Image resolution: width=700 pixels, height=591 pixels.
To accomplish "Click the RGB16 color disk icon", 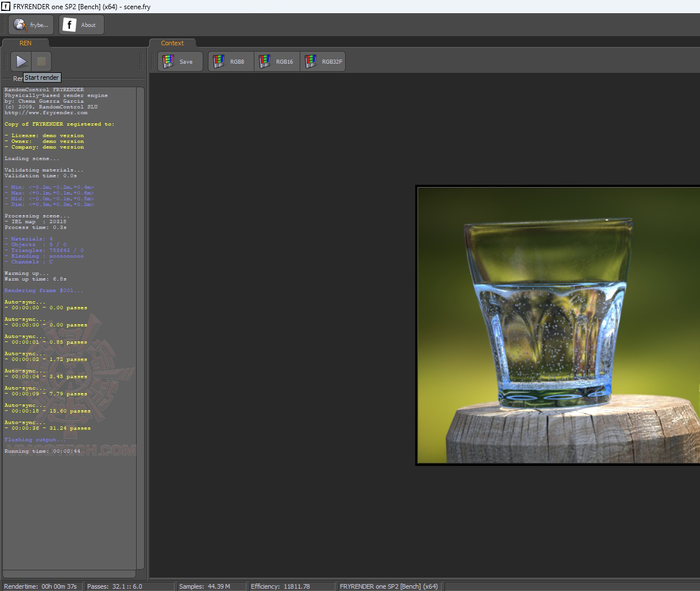I will point(264,61).
